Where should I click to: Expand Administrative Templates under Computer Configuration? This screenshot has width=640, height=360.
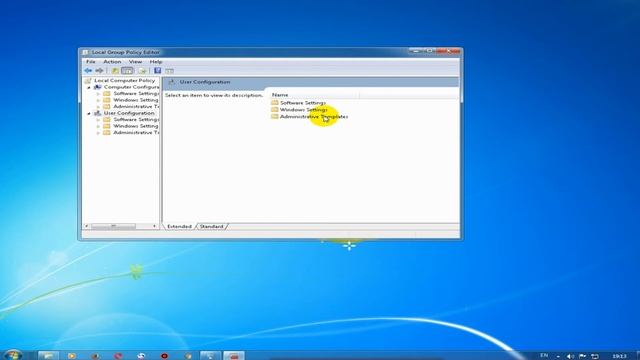click(x=98, y=107)
